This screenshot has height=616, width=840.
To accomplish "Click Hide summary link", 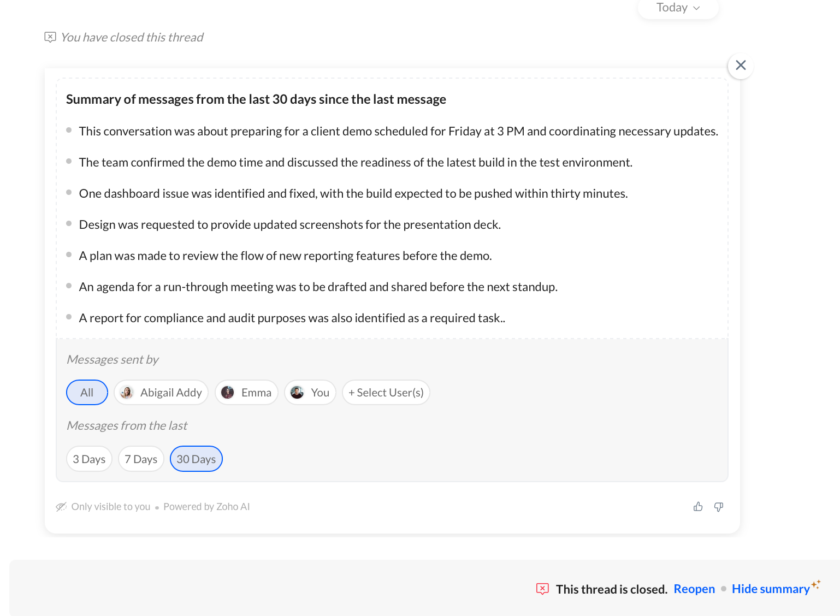I will tap(771, 589).
